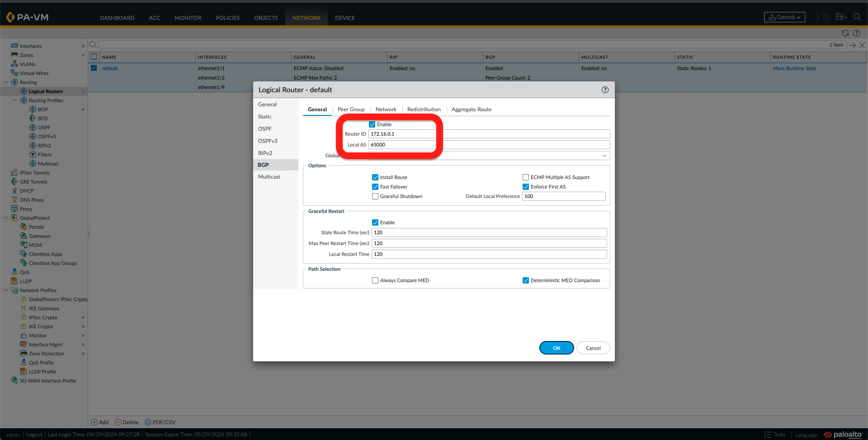Uncheck the Fast Failover option
The height and width of the screenshot is (440, 868).
coord(375,186)
